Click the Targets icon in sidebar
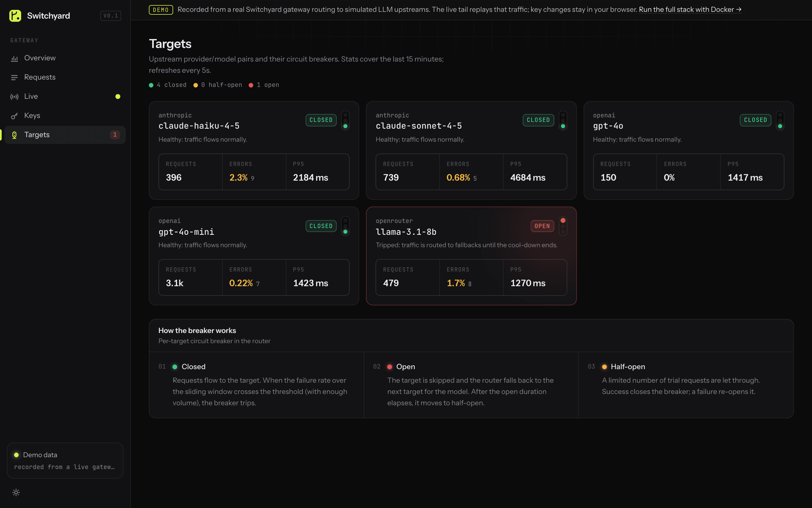This screenshot has height=508, width=812. tap(14, 135)
